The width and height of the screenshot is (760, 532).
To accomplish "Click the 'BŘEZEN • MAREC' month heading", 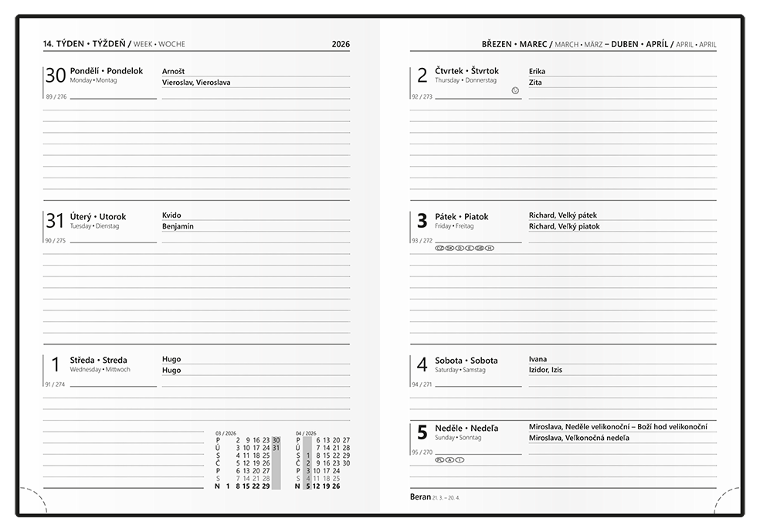I will pyautogui.click(x=514, y=44).
